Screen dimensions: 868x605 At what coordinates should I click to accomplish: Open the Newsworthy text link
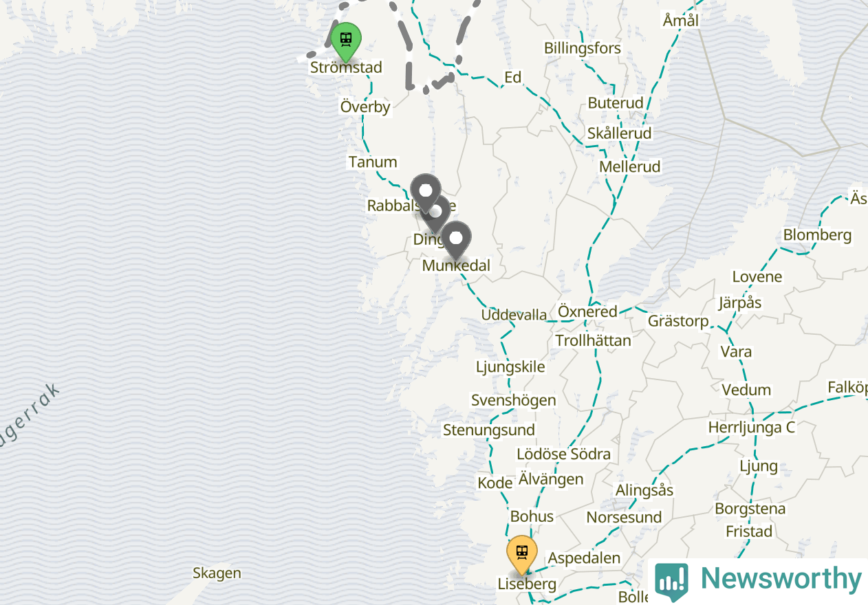pyautogui.click(x=781, y=579)
